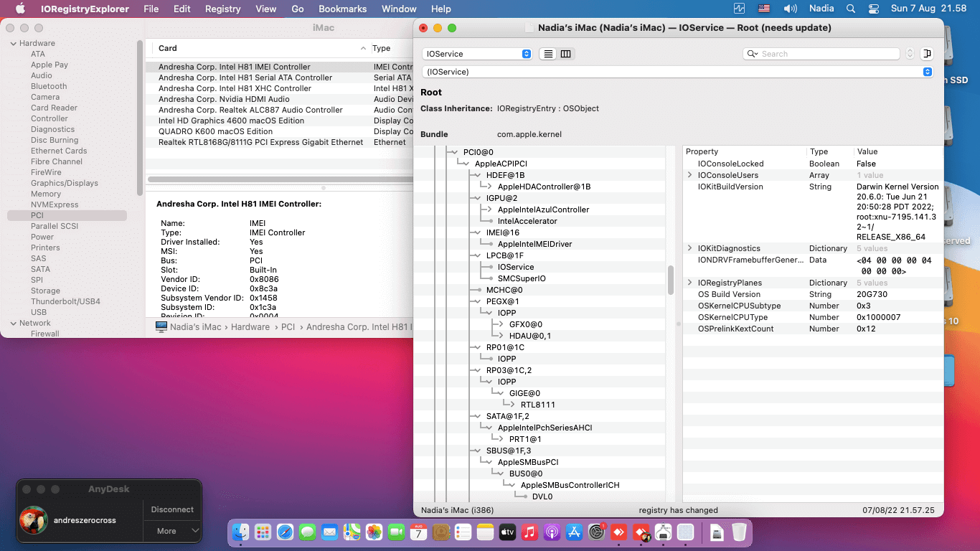The height and width of the screenshot is (551, 980).
Task: Select Graphics/Displays in System Information sidebar
Action: [65, 183]
